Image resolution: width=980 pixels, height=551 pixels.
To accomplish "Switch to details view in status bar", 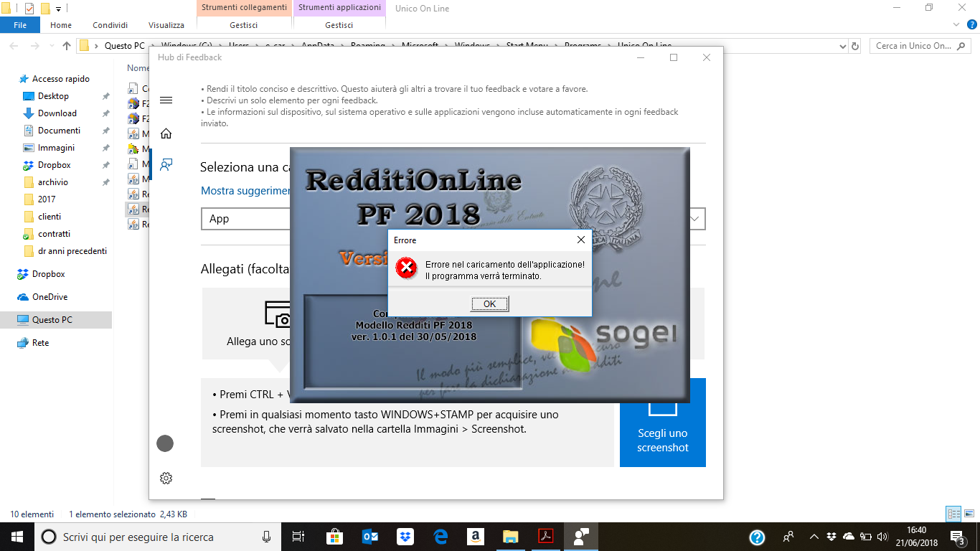I will [x=953, y=514].
